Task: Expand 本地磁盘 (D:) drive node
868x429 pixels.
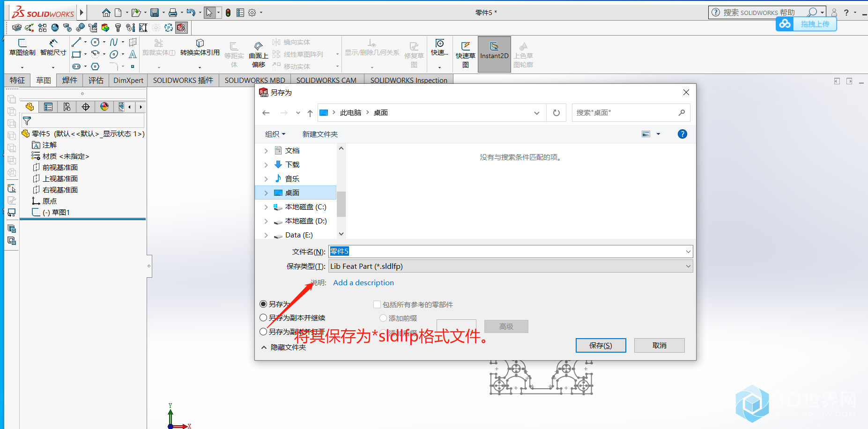Action: coord(266,221)
